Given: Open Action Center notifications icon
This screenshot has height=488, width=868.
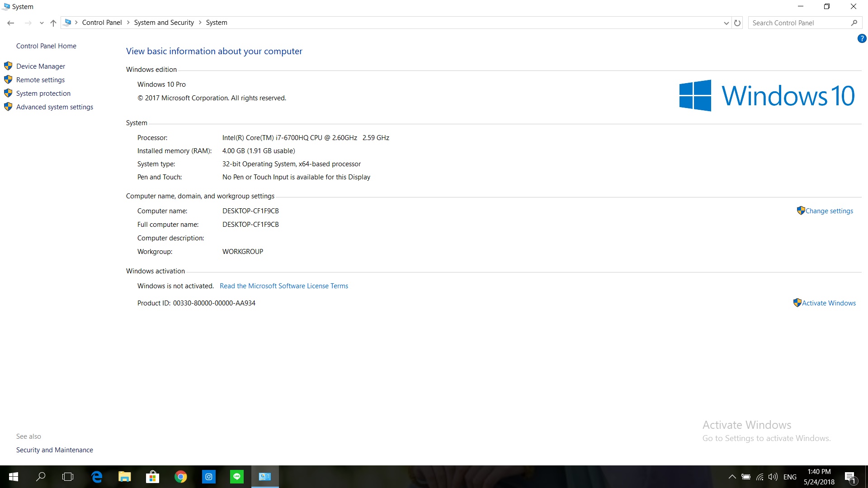Looking at the screenshot, I should coord(850,477).
